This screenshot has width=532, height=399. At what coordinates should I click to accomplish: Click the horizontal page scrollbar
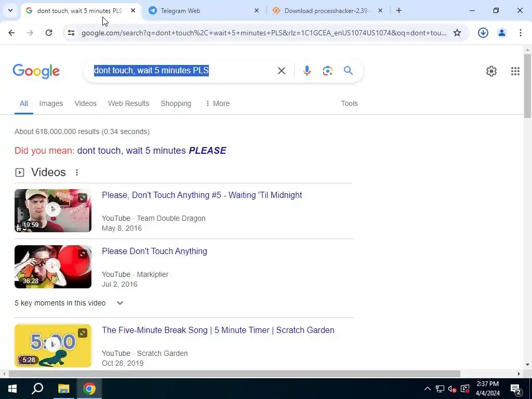tap(234, 374)
